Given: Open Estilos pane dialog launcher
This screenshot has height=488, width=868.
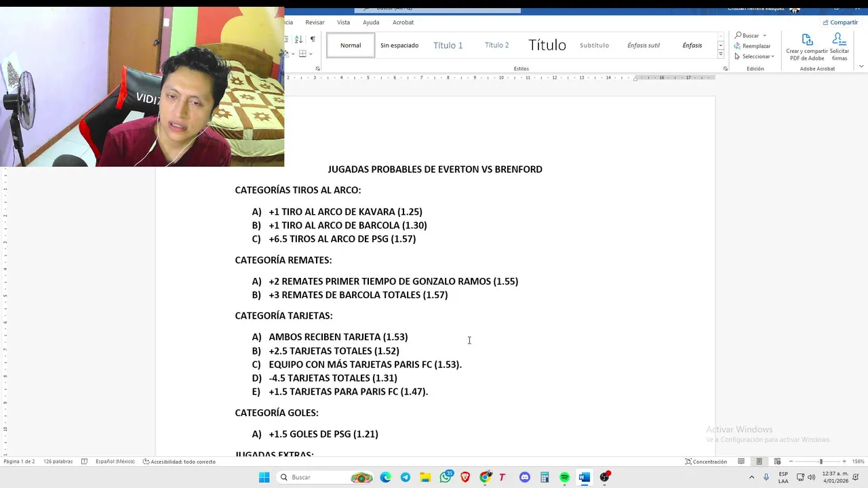Looking at the screenshot, I should [726, 68].
